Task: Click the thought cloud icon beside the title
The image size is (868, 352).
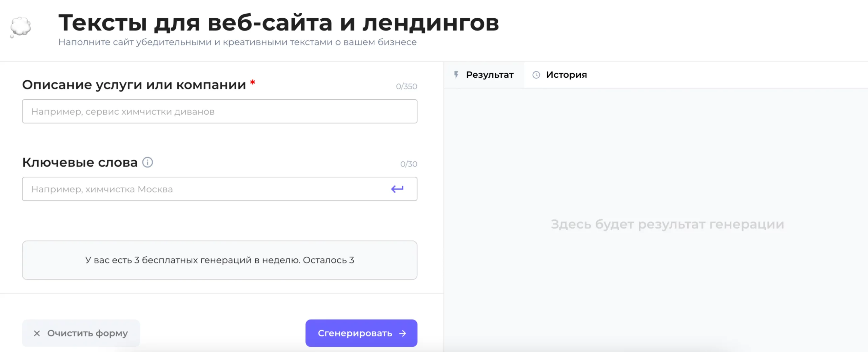Action: (x=20, y=27)
